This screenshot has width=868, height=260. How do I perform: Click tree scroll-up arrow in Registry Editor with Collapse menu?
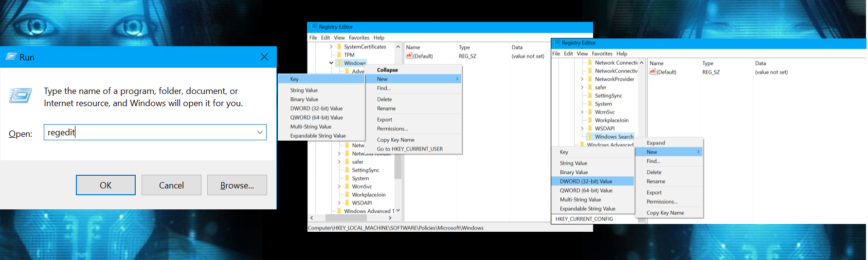[398, 47]
